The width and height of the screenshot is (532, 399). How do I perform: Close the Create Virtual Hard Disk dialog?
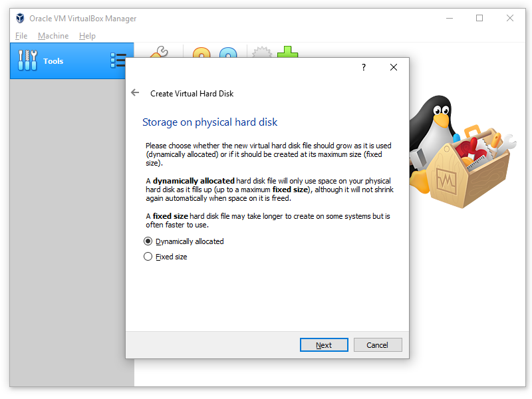pyautogui.click(x=394, y=68)
